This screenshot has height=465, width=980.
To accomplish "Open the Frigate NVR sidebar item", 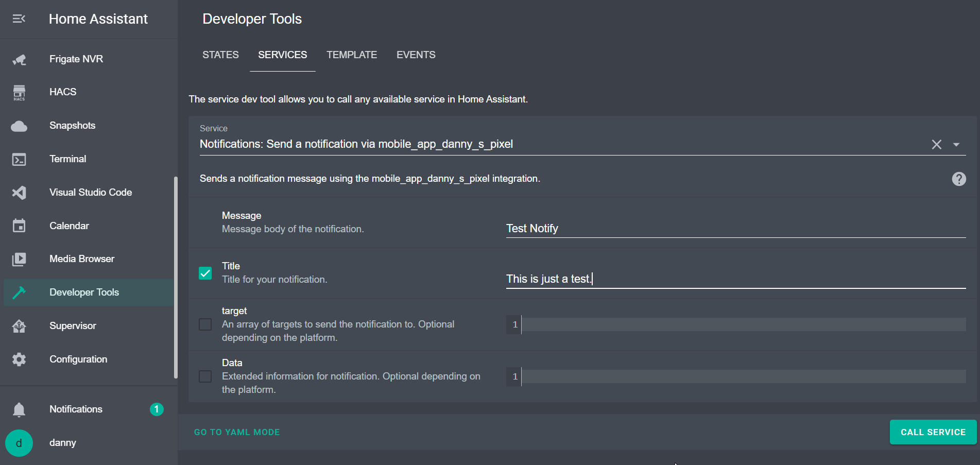I will [89, 59].
